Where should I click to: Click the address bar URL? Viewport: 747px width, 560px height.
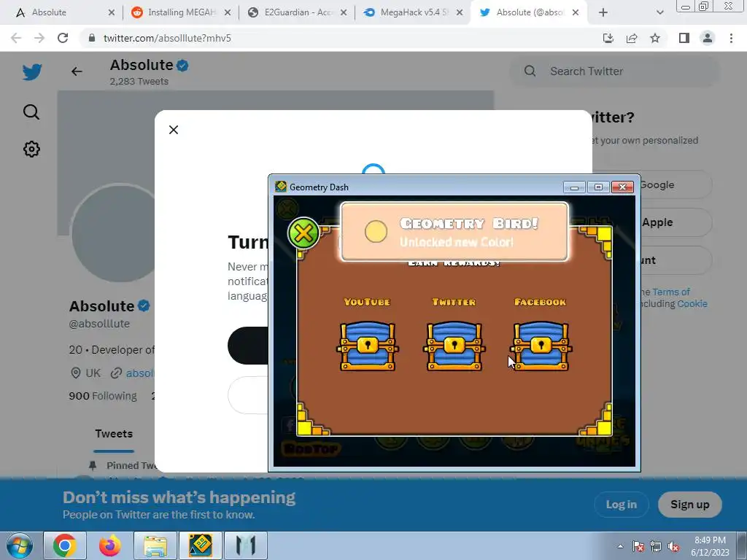tap(167, 38)
